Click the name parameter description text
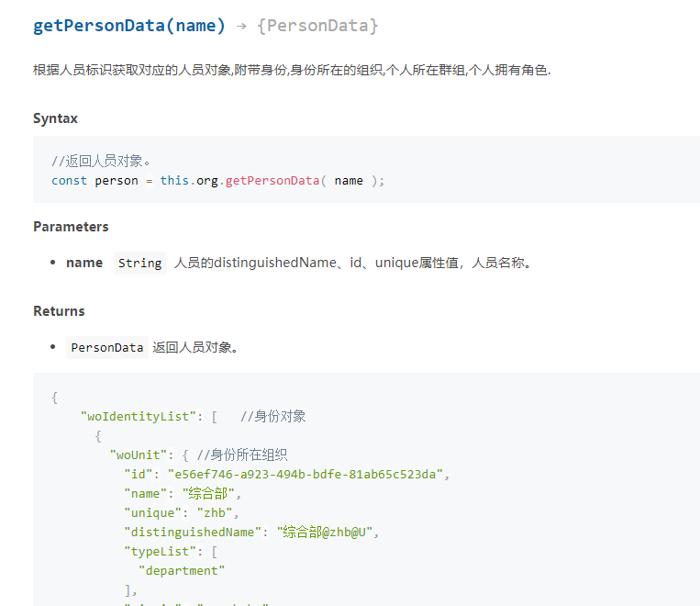The image size is (700, 606). coord(352,264)
